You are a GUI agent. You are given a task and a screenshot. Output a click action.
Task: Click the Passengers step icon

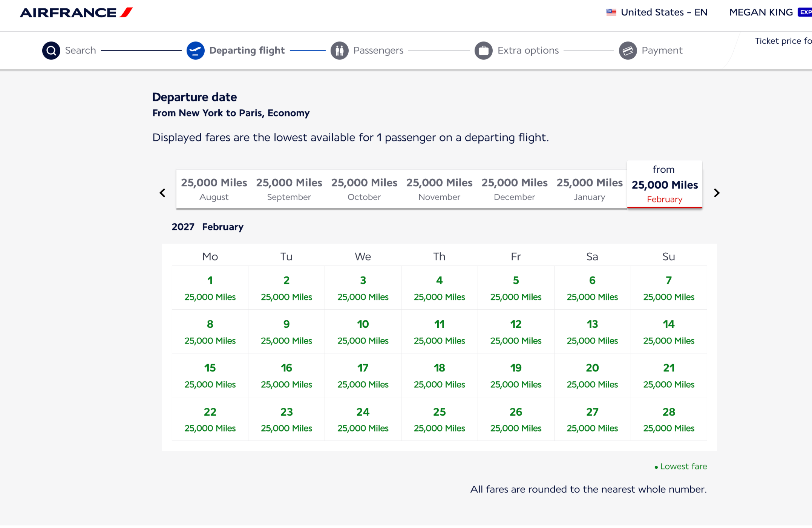click(339, 51)
